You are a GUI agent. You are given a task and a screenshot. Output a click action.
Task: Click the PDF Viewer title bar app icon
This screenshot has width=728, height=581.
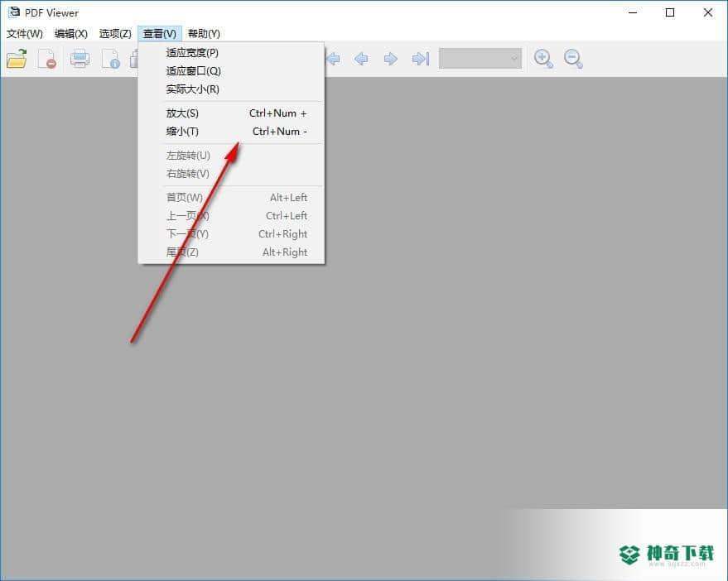pos(14,12)
